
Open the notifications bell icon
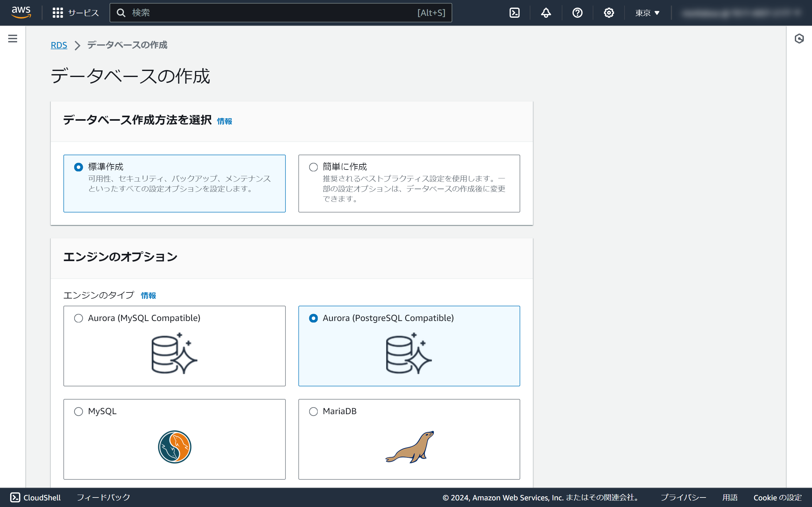click(546, 13)
